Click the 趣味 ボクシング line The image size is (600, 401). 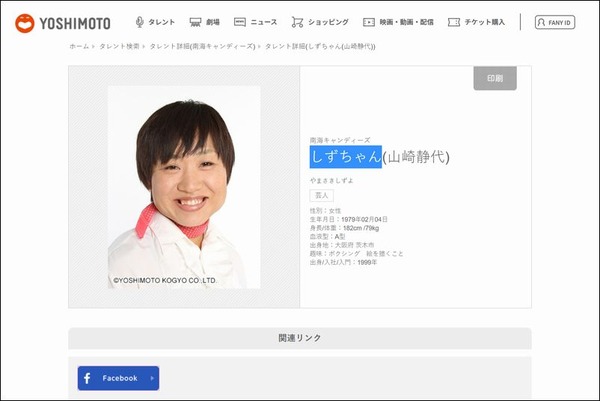pos(357,253)
